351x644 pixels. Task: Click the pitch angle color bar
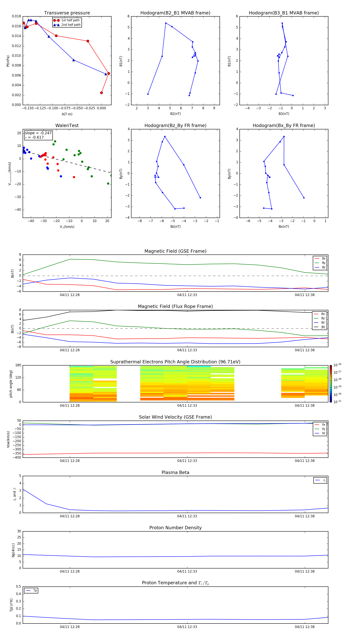331,384
